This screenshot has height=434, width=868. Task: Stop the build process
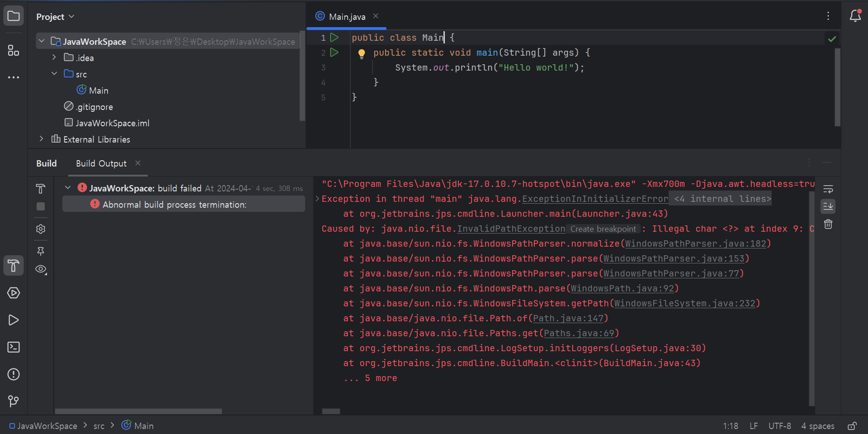(x=41, y=206)
